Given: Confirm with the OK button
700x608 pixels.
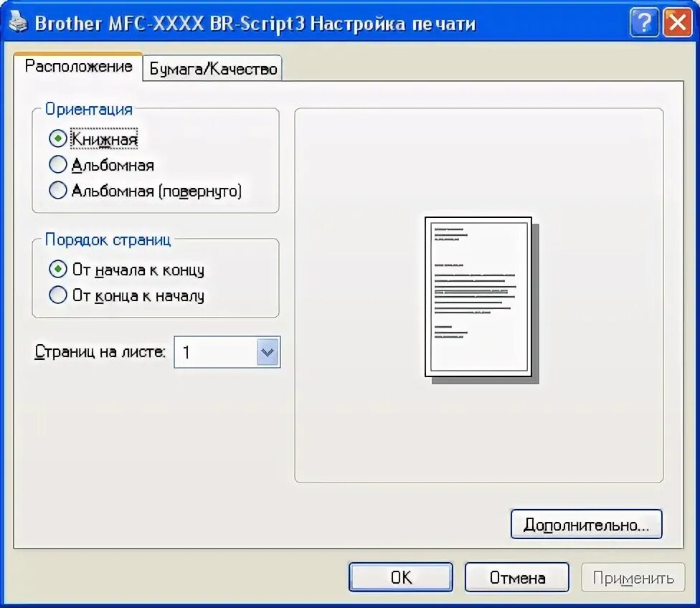Looking at the screenshot, I should pos(400,577).
